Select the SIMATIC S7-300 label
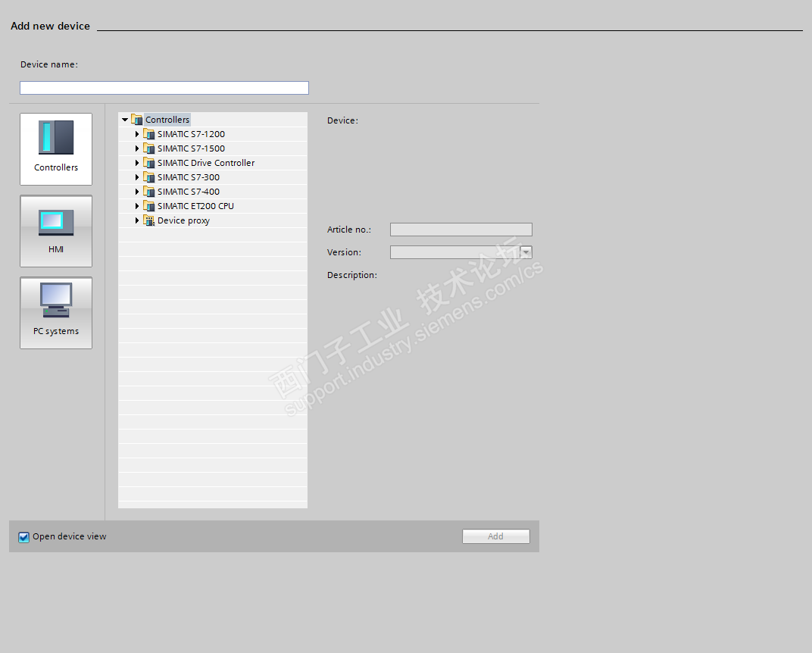812x653 pixels. [x=189, y=177]
